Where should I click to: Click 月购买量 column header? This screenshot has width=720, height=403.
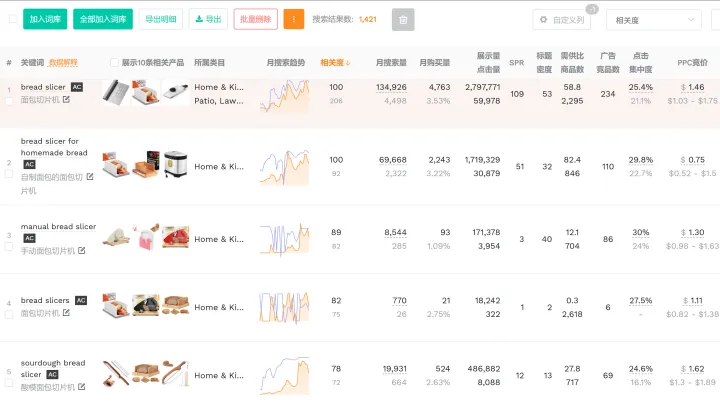click(434, 63)
